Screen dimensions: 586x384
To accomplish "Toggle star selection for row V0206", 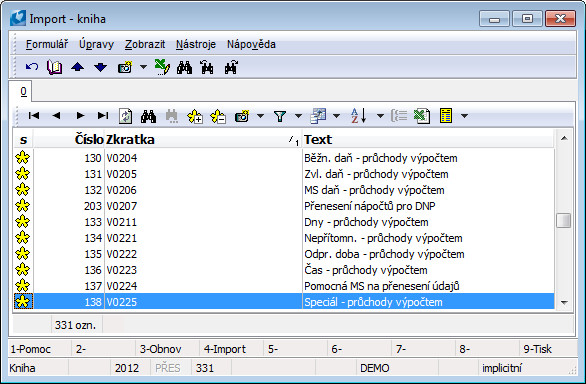I will click(x=22, y=190).
